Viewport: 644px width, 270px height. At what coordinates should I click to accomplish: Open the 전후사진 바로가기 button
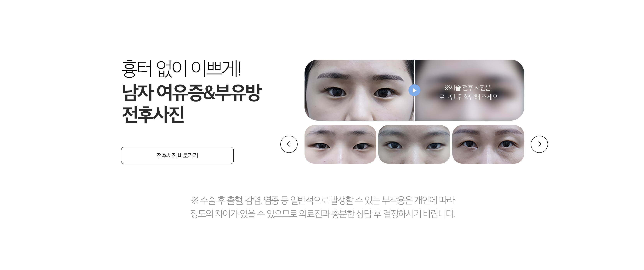click(177, 155)
